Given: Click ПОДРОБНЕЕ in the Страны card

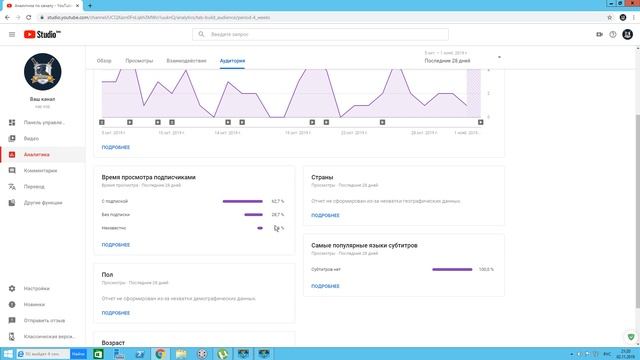Looking at the screenshot, I should pos(325,216).
